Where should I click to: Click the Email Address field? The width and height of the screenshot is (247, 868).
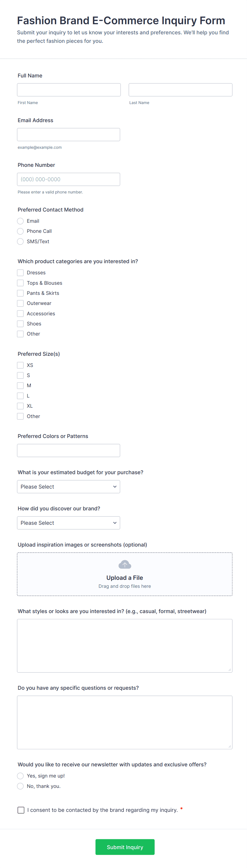(68, 134)
